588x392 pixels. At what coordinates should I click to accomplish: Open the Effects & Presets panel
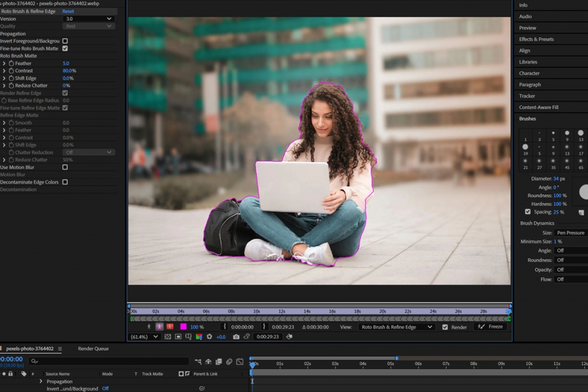pos(536,39)
